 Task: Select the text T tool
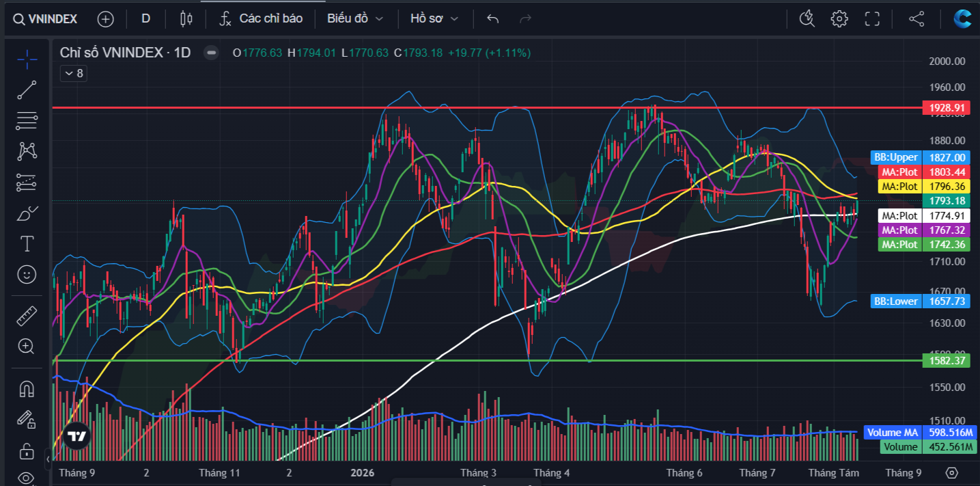point(27,243)
